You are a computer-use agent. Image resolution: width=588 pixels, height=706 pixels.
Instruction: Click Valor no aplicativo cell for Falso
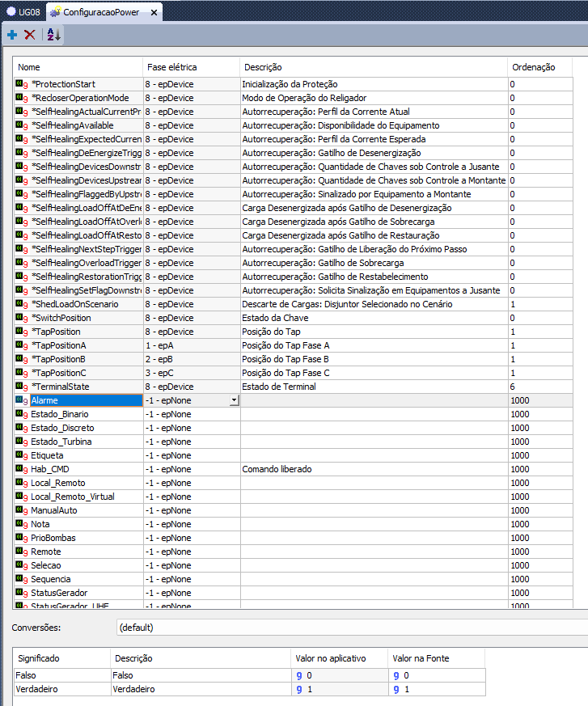click(340, 675)
